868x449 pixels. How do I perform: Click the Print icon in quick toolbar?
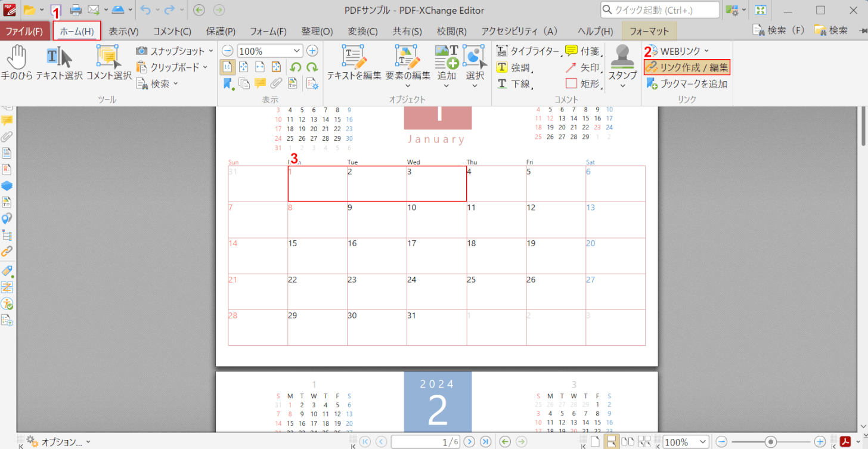coord(76,10)
